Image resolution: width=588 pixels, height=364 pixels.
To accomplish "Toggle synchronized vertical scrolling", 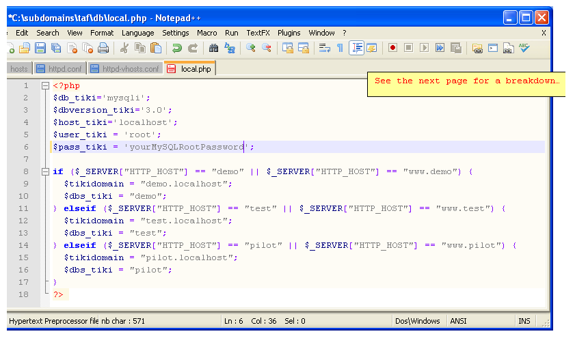I will (288, 48).
